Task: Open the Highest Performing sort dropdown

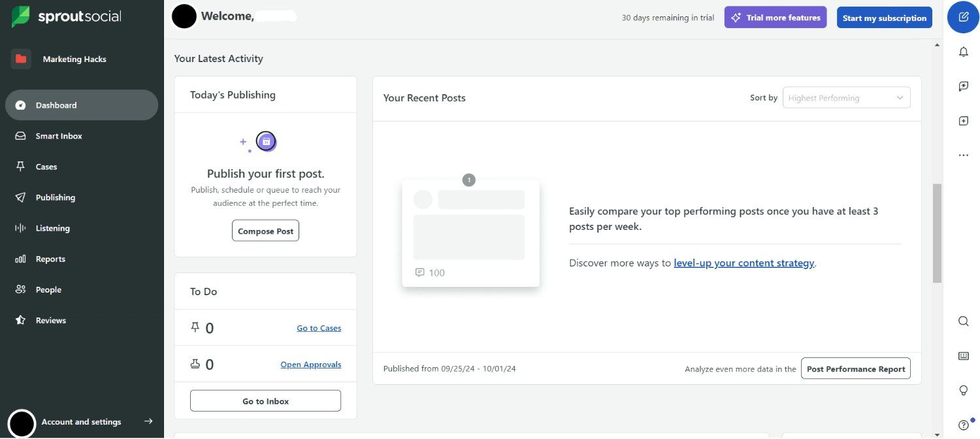Action: 846,97
